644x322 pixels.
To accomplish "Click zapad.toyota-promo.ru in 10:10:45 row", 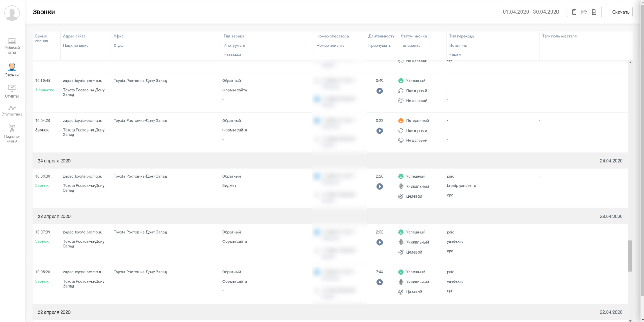I will point(83,80).
